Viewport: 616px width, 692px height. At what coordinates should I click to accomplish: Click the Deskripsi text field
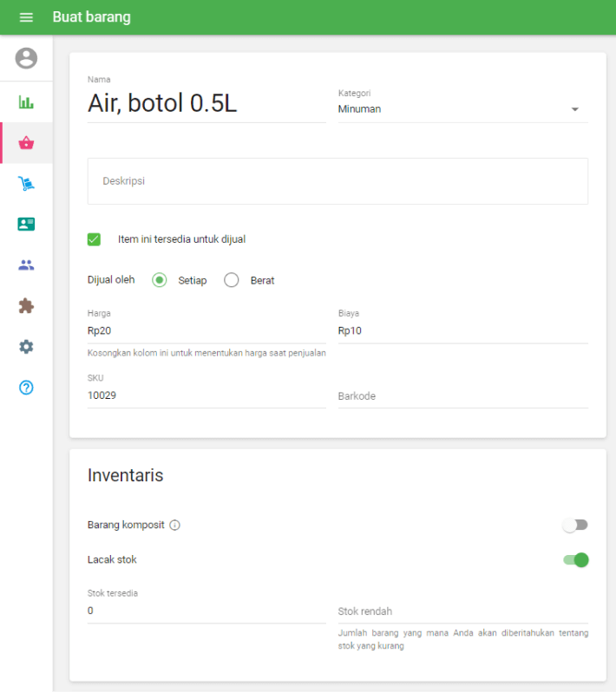coord(337,181)
